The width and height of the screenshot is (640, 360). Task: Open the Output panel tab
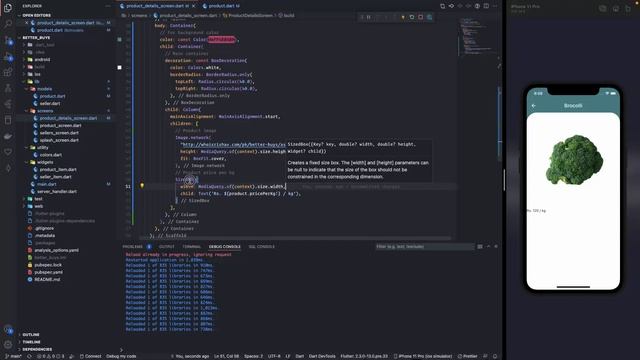click(x=167, y=247)
